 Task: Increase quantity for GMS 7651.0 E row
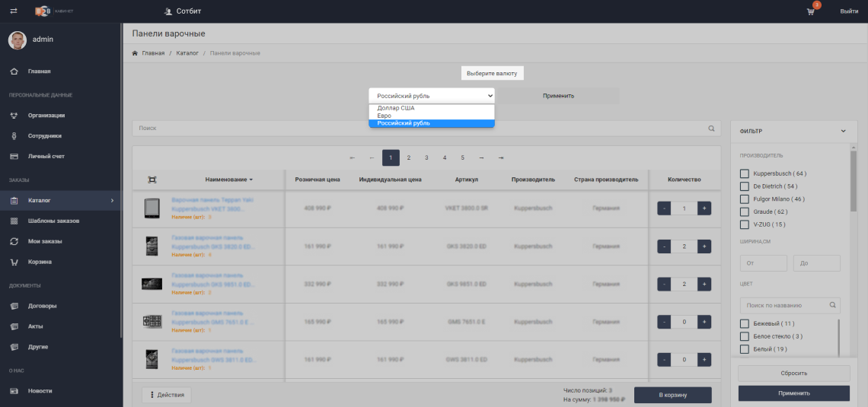tap(704, 322)
